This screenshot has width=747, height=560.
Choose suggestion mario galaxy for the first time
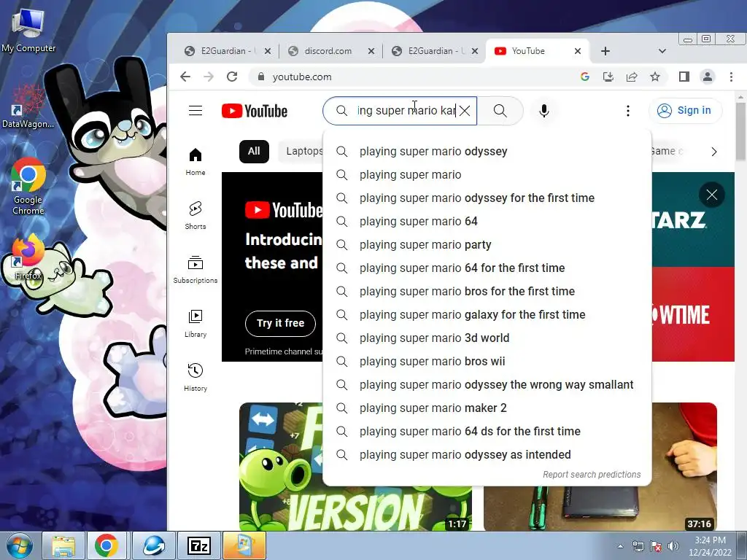[487, 315]
